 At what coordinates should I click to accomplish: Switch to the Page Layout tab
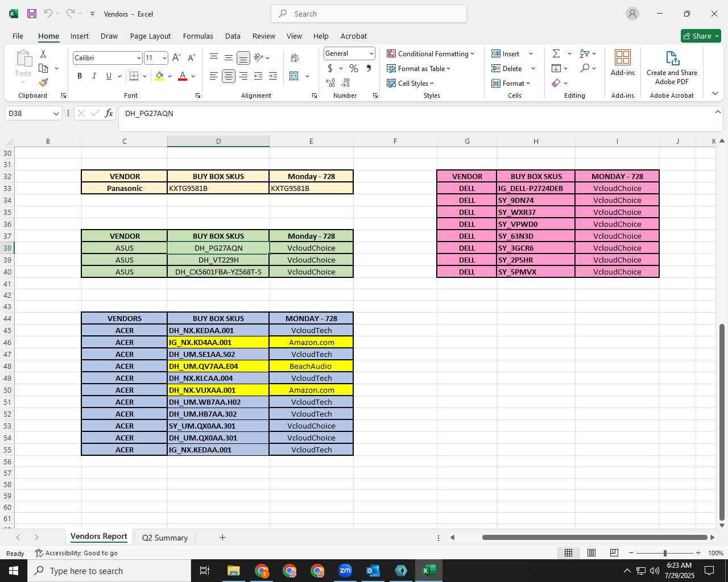tap(150, 36)
